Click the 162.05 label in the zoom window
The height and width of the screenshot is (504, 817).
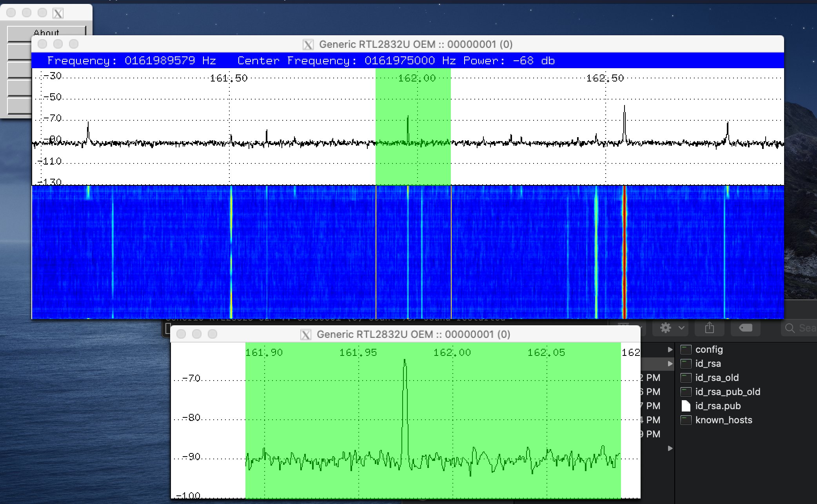tap(546, 352)
